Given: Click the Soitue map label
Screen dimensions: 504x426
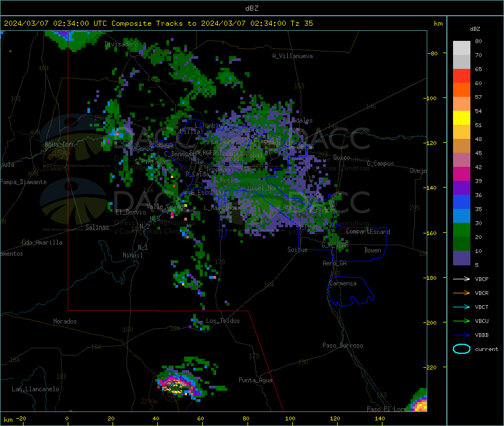Looking at the screenshot, I should (297, 250).
